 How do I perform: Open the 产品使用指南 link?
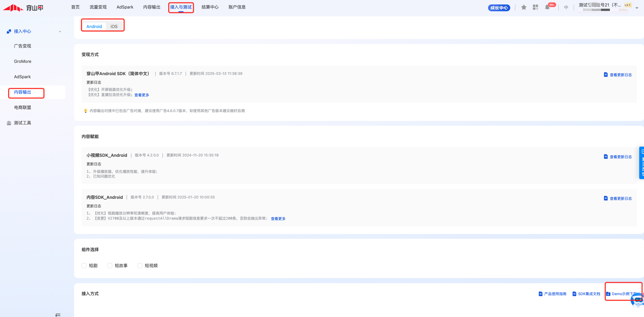click(555, 294)
